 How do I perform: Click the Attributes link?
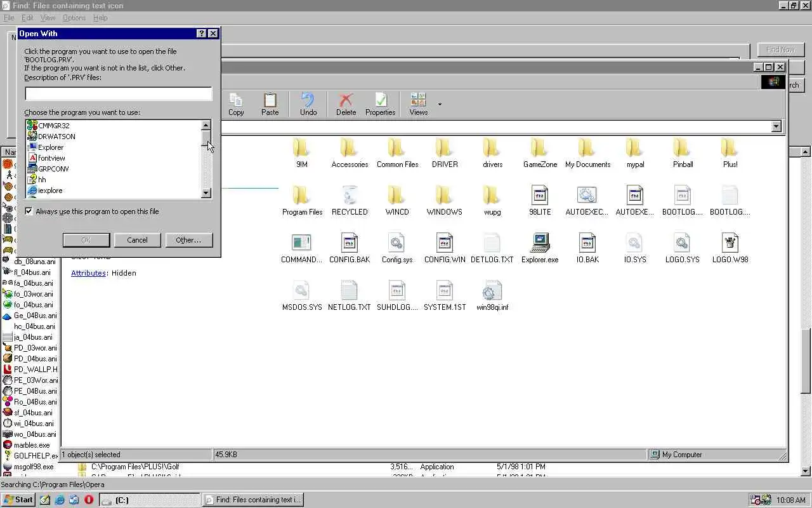click(x=88, y=273)
